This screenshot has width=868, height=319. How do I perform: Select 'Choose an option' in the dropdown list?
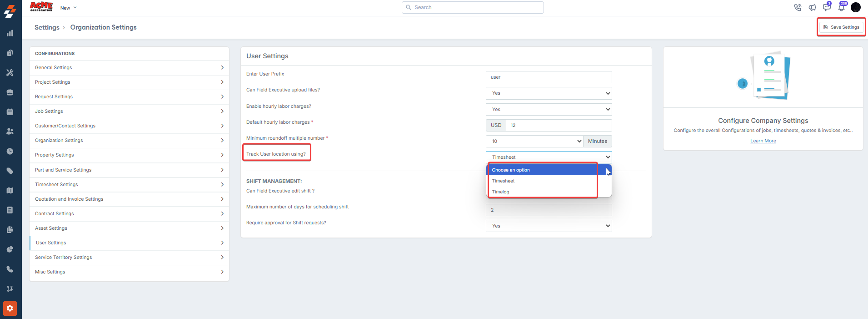[x=549, y=170]
